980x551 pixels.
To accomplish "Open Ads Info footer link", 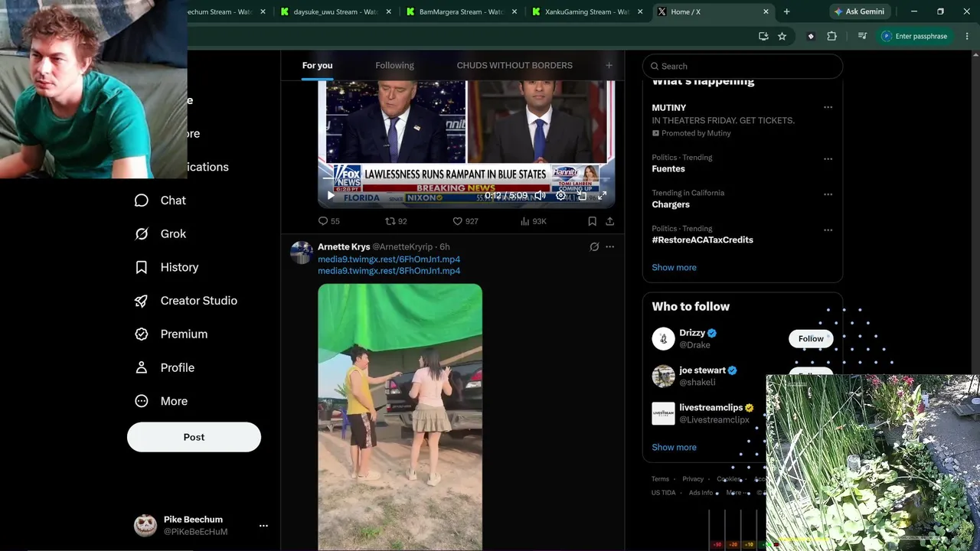I will [701, 493].
